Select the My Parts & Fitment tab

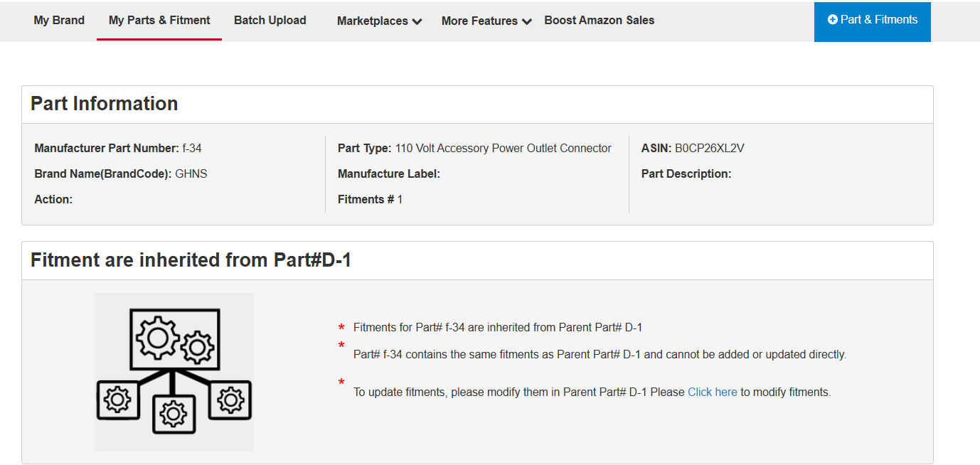coord(159,20)
